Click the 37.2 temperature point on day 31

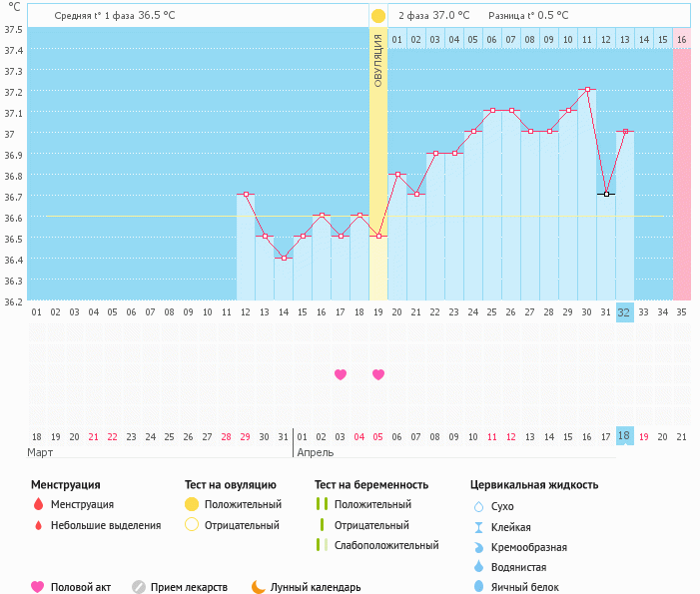coord(588,90)
